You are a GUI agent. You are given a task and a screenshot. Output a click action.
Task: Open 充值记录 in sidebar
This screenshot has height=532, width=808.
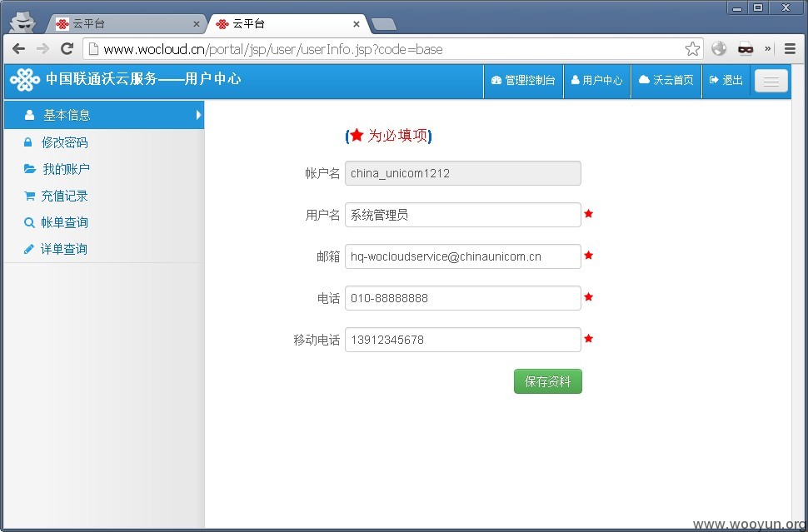tap(104, 196)
